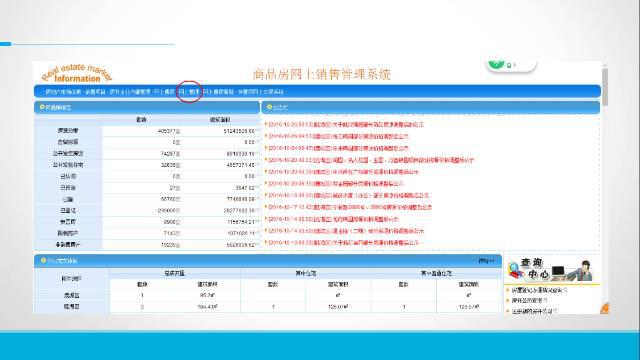Viewport: 640px width, 360px height.
Task: Click the Real estate market Information logo
Action: pyautogui.click(x=77, y=73)
